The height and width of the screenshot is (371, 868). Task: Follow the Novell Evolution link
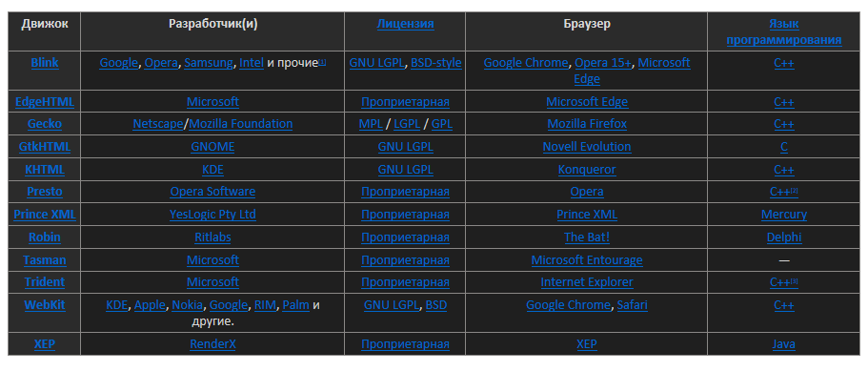(x=587, y=146)
